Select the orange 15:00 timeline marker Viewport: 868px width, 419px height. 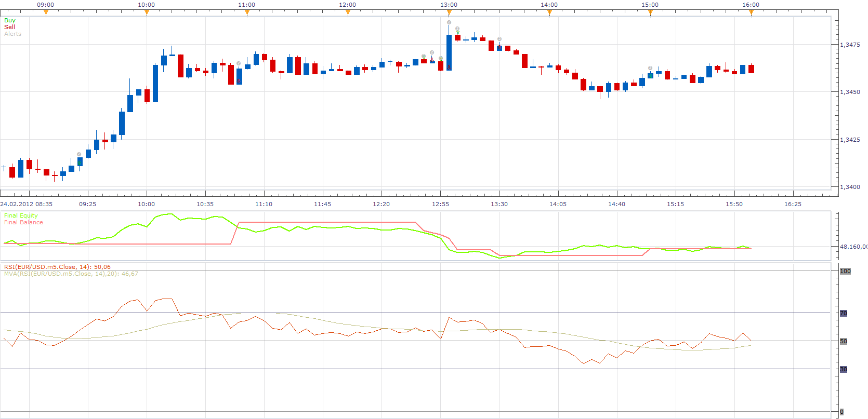(650, 13)
